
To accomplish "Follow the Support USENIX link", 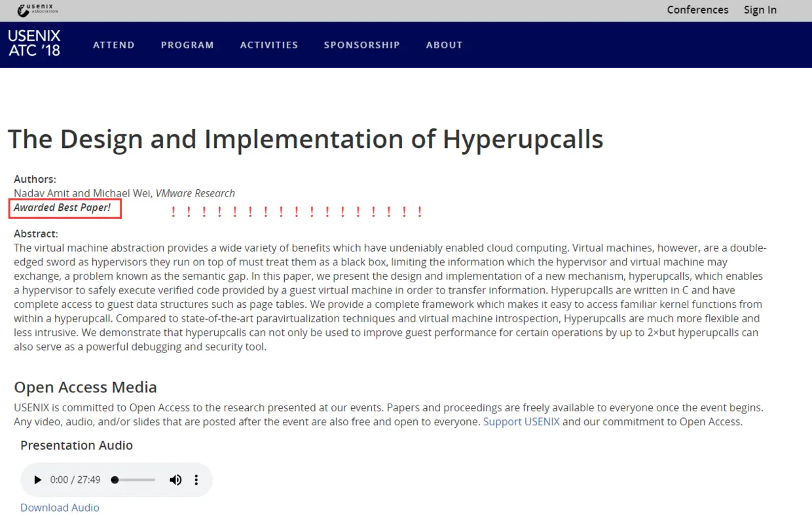I will 521,422.
